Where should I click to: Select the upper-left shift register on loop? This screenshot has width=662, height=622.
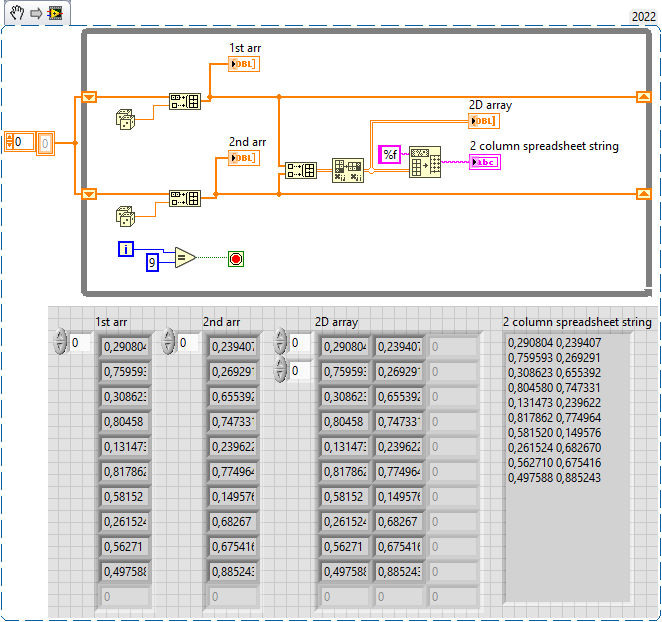point(89,97)
